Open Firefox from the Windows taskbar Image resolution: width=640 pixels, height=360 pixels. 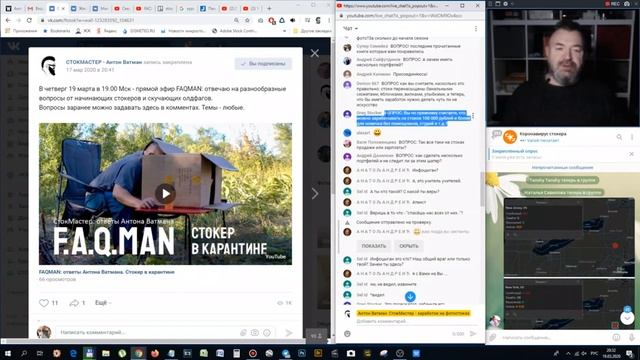(155, 353)
